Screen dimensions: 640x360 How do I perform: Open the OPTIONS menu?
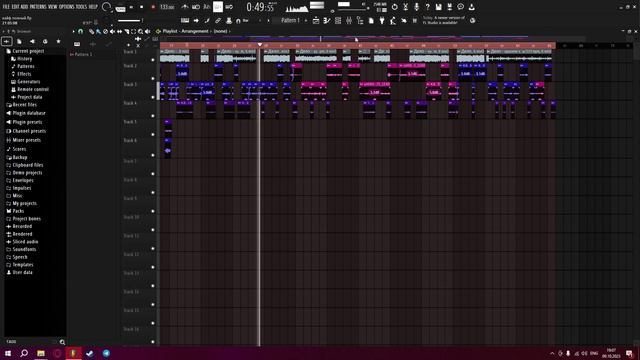pos(67,7)
